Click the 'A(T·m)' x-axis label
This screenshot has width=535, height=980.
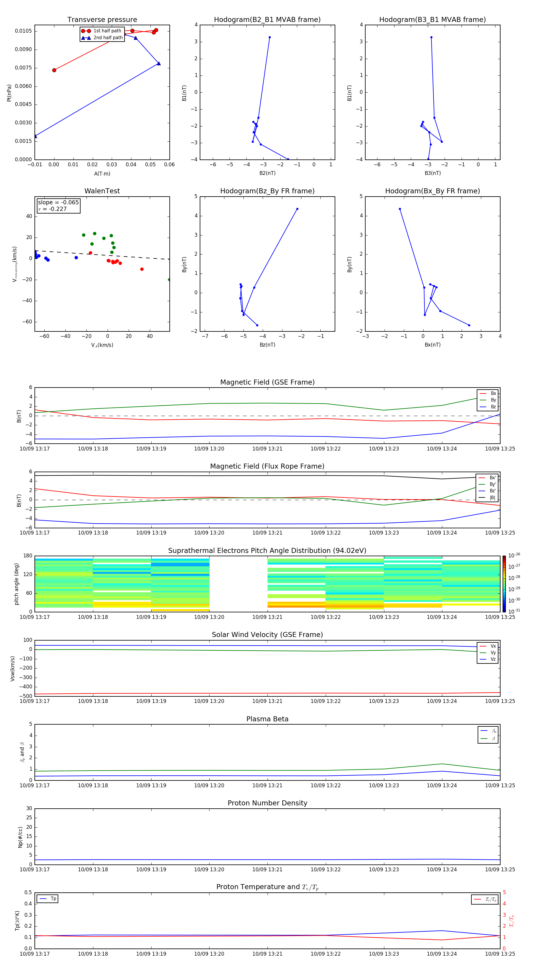(102, 174)
